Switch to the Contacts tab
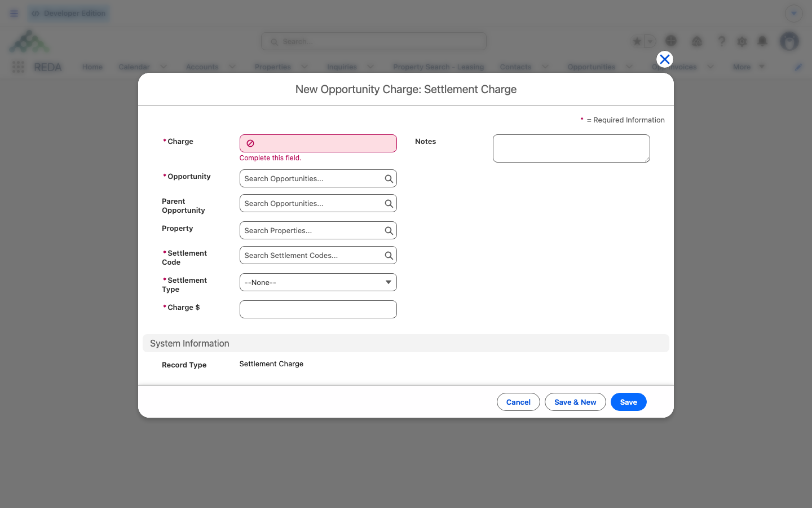 tap(515, 67)
